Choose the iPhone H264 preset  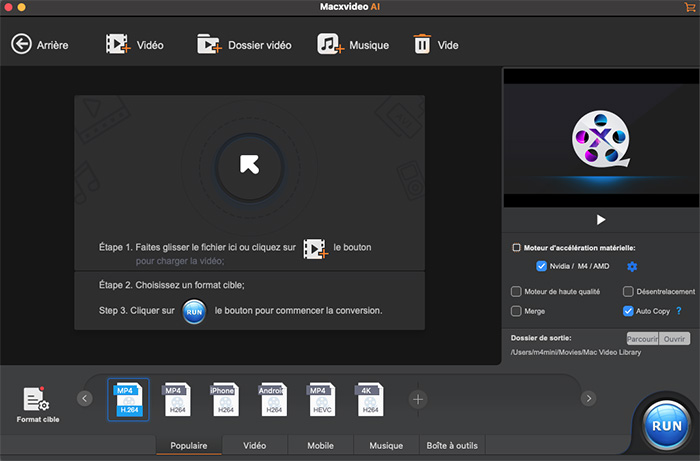(225, 399)
